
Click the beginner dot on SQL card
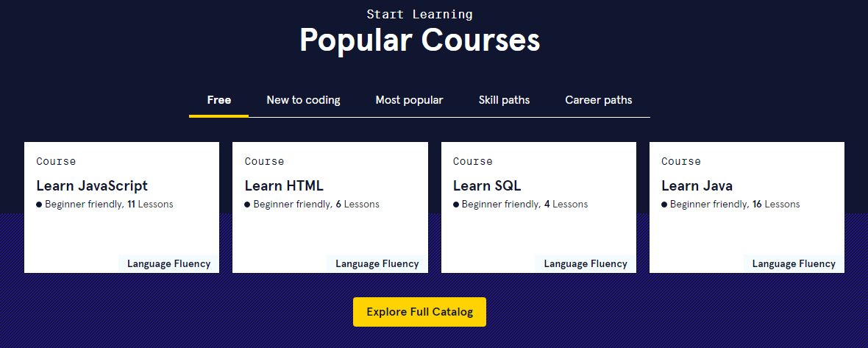[456, 205]
